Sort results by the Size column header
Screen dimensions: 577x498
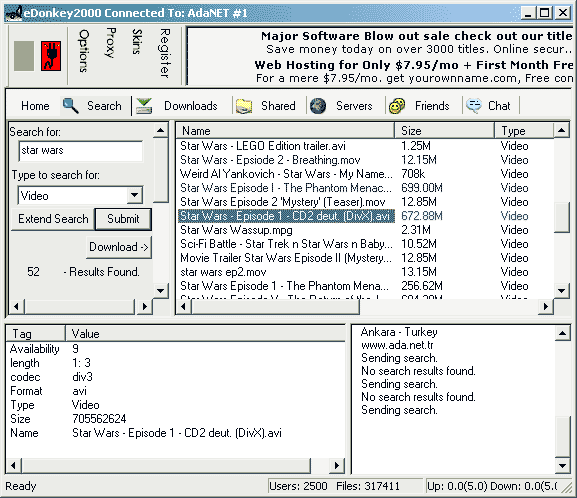click(444, 131)
